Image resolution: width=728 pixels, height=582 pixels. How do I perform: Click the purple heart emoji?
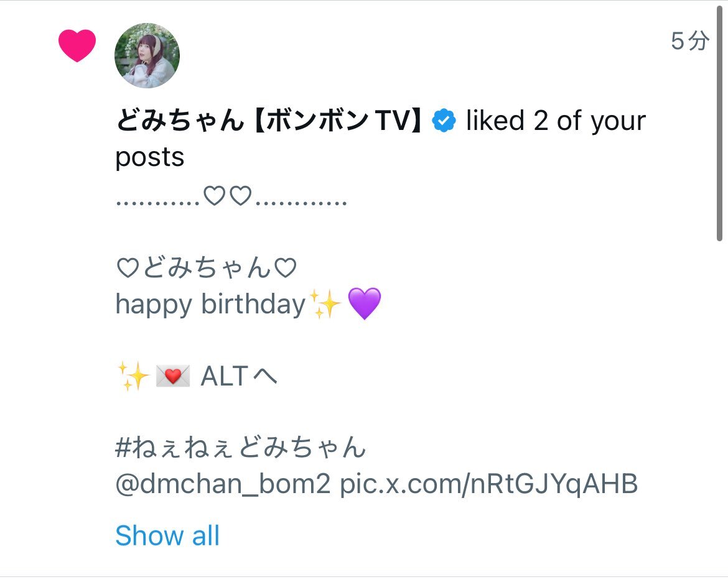pyautogui.click(x=365, y=303)
